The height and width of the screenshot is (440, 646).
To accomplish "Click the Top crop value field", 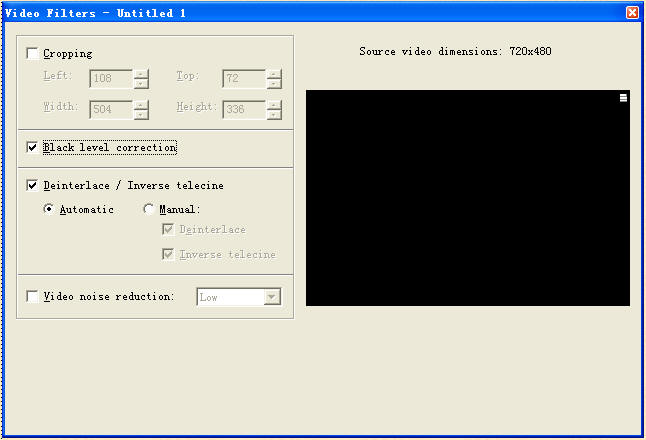I will click(244, 78).
